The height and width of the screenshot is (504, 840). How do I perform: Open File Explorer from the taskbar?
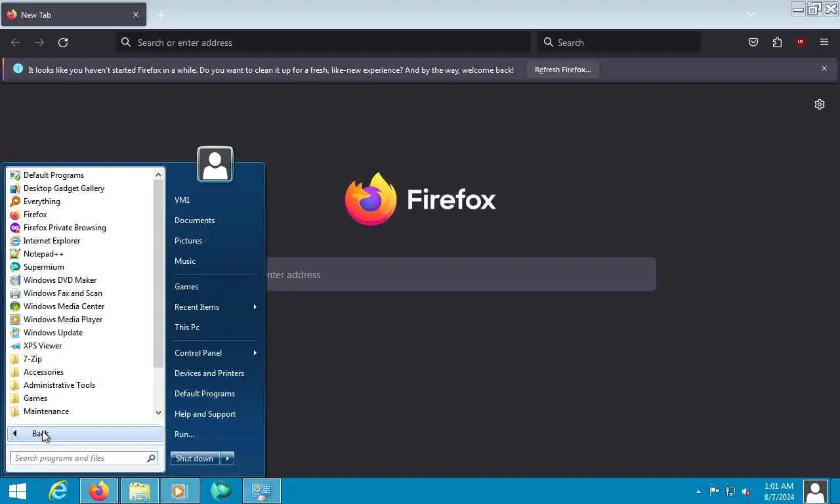coord(140,491)
